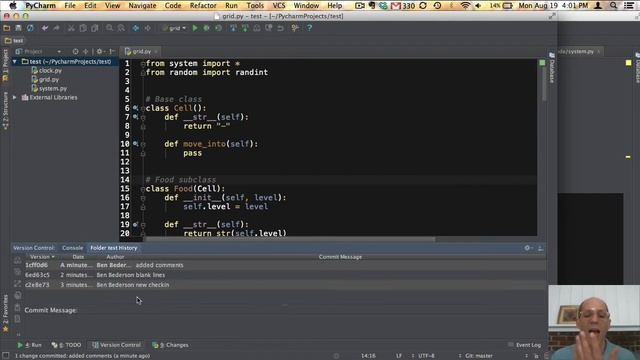Open the 6: TODO tool window
The width and height of the screenshot is (640, 360).
click(x=67, y=345)
